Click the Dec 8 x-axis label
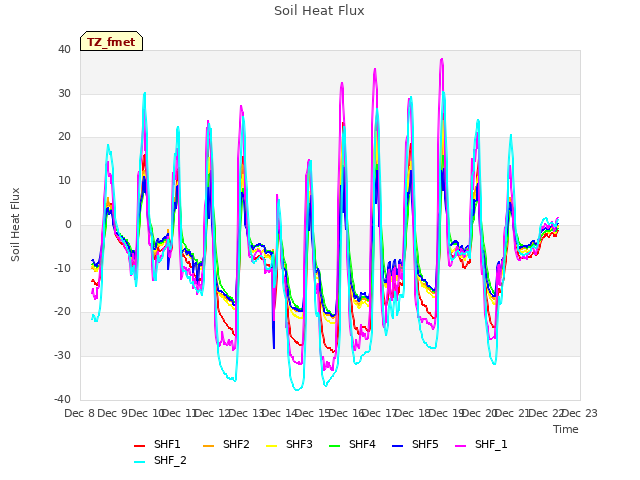 [x=80, y=413]
